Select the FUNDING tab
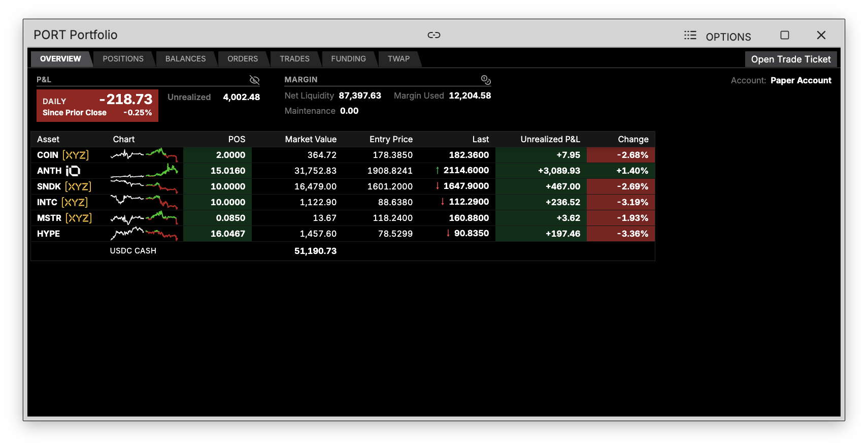 [348, 59]
